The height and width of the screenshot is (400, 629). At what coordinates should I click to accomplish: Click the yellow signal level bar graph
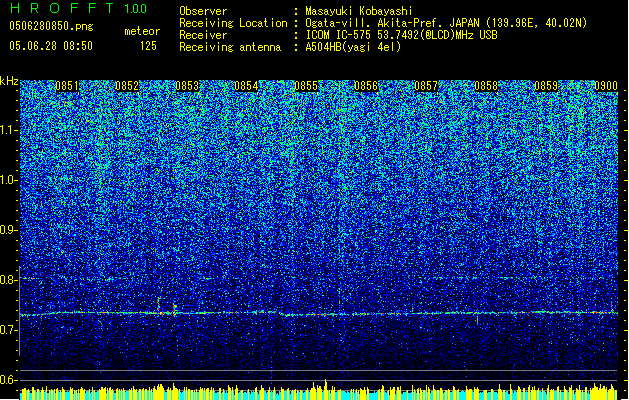coord(319,391)
